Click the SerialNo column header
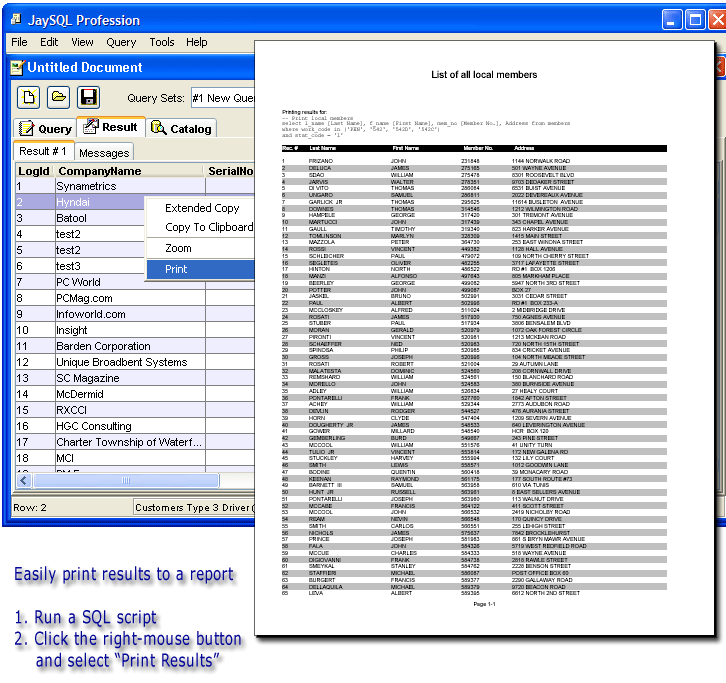 [230, 171]
